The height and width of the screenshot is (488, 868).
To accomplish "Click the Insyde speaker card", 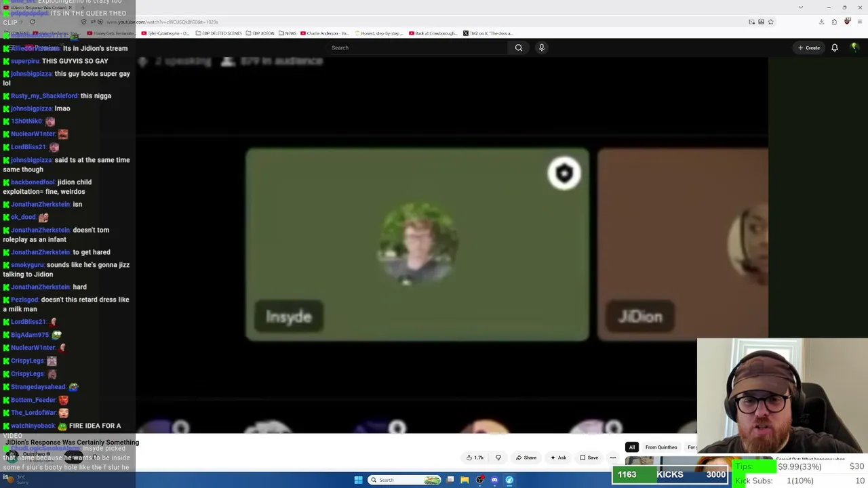I will point(417,245).
